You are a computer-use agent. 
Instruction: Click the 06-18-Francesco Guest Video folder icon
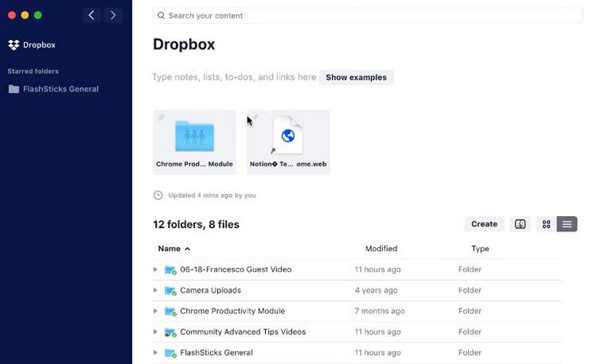point(170,270)
